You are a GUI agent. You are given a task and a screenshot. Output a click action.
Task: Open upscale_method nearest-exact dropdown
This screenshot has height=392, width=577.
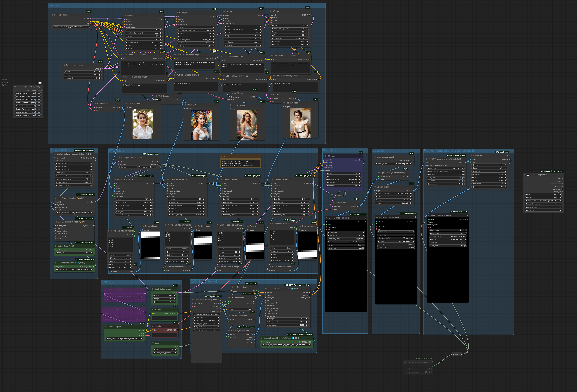click(394, 194)
